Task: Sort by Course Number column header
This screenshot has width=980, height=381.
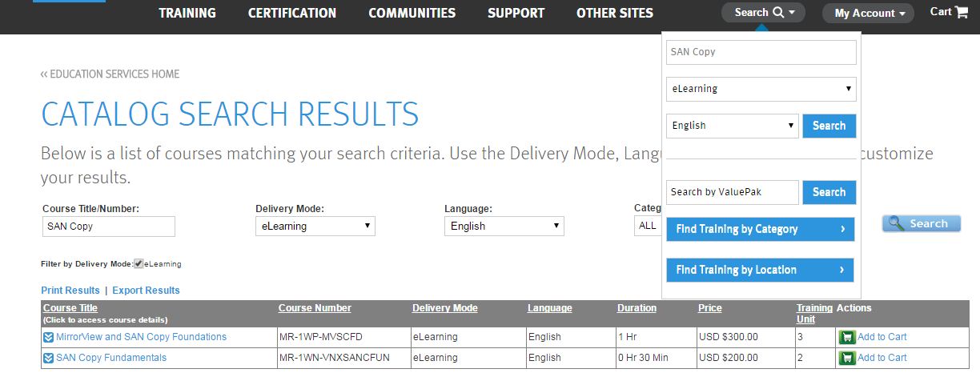Action: (315, 308)
